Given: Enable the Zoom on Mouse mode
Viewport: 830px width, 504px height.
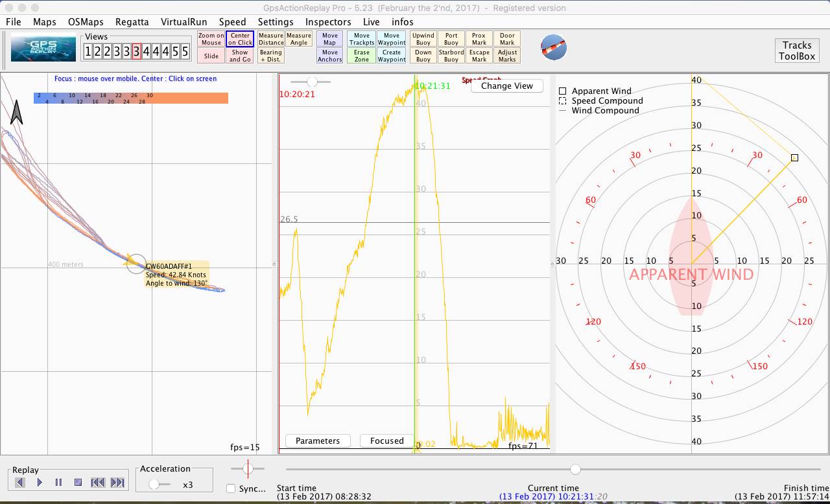Looking at the screenshot, I should pyautogui.click(x=210, y=38).
